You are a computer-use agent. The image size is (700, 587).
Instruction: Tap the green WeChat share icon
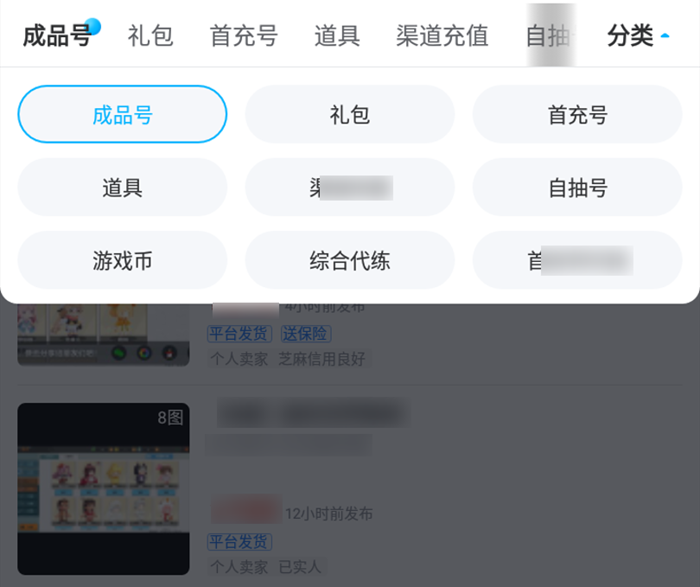[118, 353]
